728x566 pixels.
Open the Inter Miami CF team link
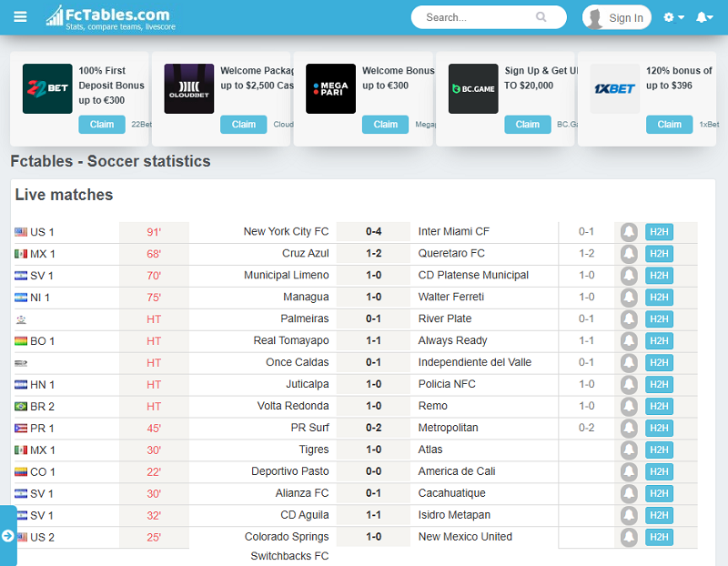(453, 232)
